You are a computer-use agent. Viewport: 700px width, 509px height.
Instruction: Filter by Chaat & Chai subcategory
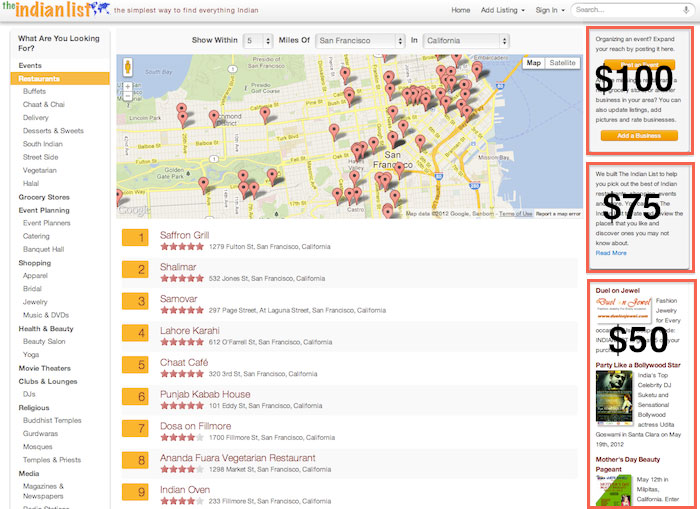click(44, 104)
